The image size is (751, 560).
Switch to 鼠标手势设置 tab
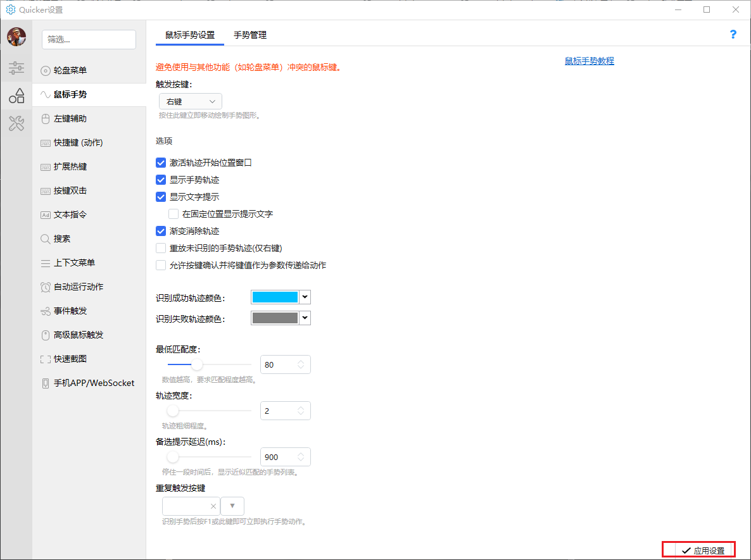tap(190, 35)
